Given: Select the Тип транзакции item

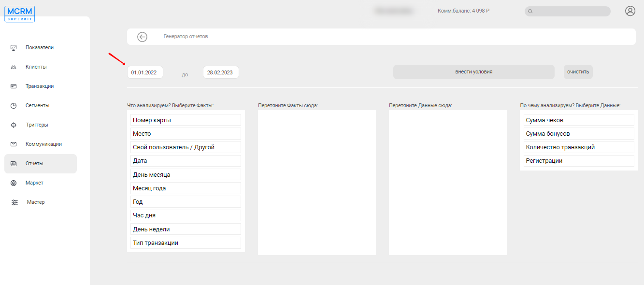Looking at the screenshot, I should coord(186,242).
